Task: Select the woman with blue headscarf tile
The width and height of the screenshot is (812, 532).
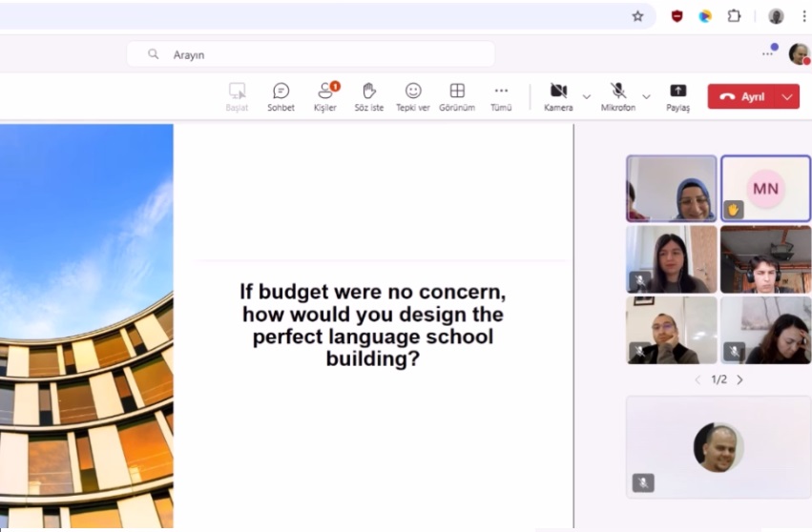Action: click(671, 189)
